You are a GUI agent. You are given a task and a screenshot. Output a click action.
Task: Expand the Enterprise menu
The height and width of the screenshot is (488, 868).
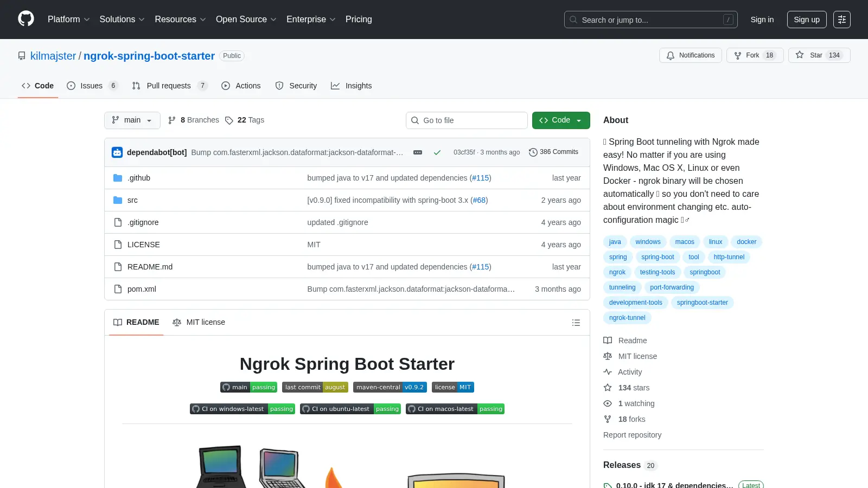tap(311, 20)
